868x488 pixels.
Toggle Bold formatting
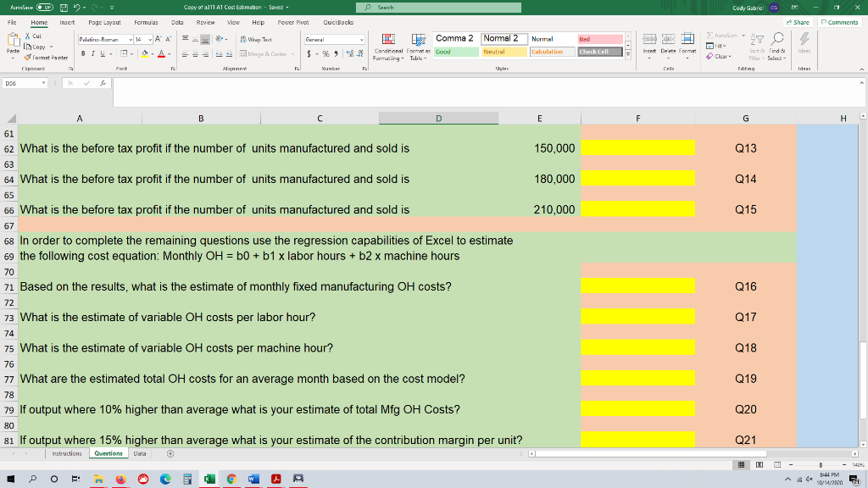(83, 53)
